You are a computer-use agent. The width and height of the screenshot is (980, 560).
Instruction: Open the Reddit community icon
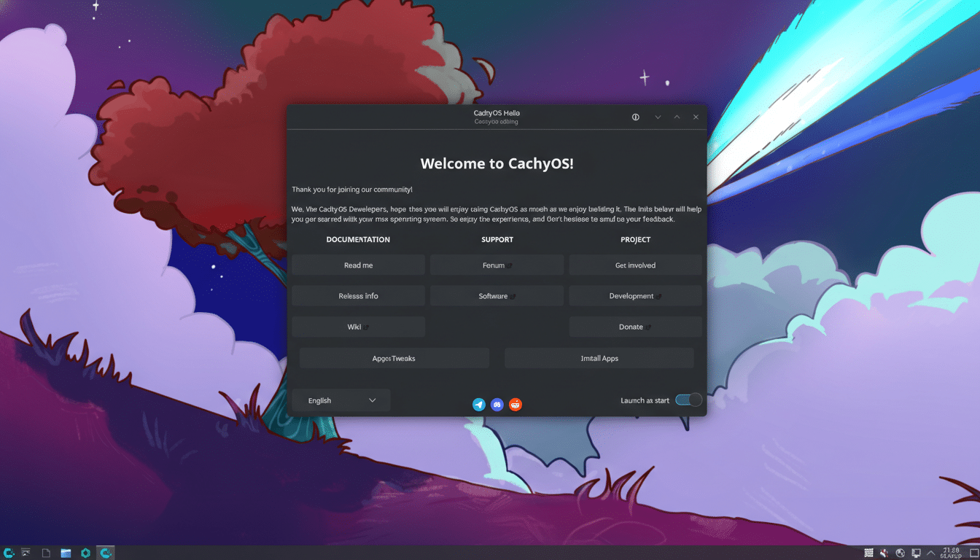[x=515, y=404]
